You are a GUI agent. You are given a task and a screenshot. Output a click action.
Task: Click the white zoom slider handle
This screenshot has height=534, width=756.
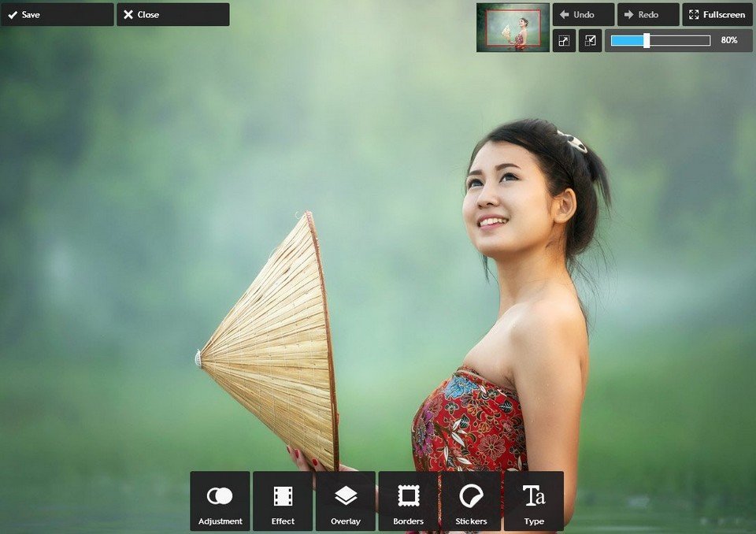click(647, 40)
